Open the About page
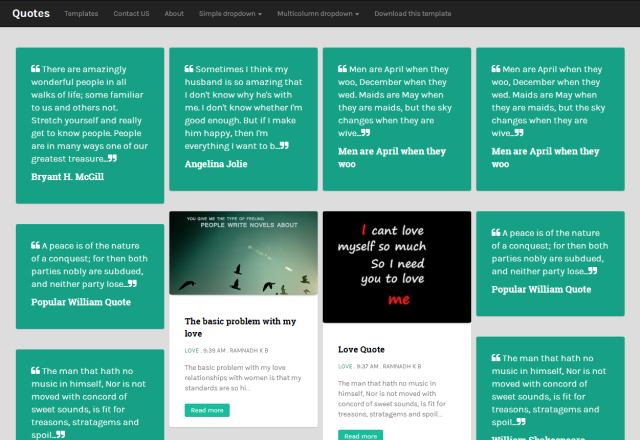Screen dimensions: 640x440 (174, 13)
